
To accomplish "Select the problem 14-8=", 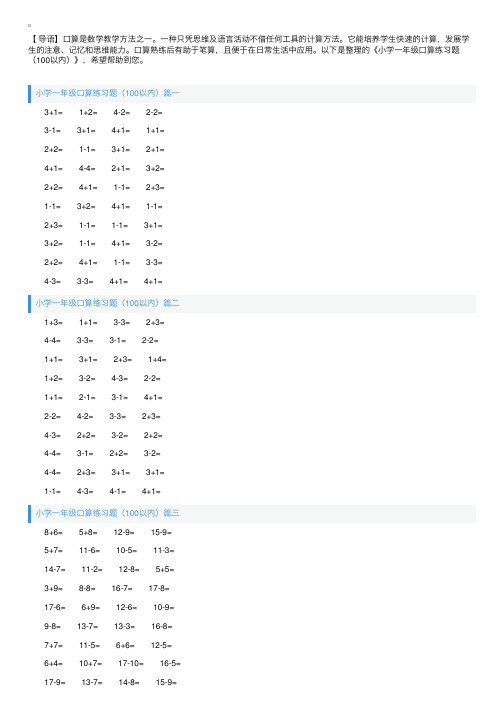I will pos(129,683).
